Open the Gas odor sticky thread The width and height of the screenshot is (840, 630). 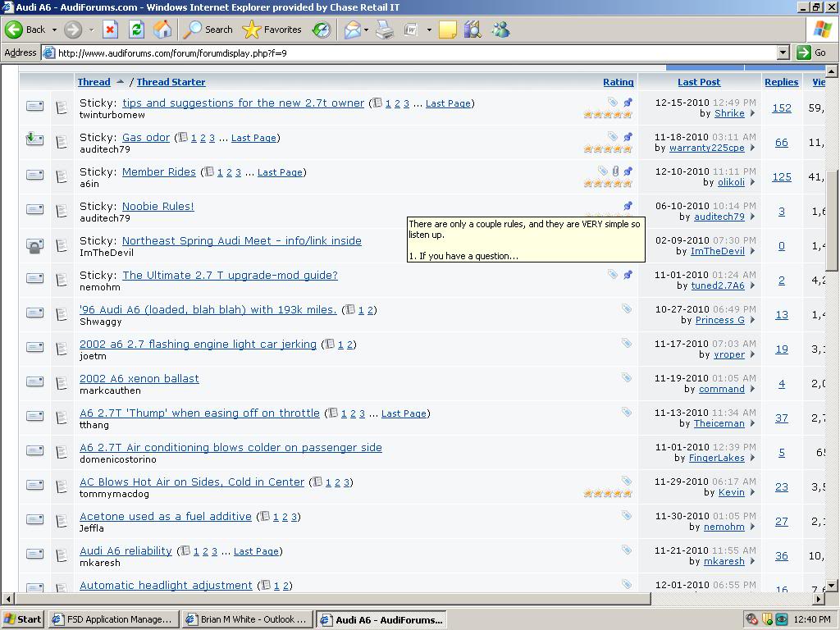pos(146,137)
